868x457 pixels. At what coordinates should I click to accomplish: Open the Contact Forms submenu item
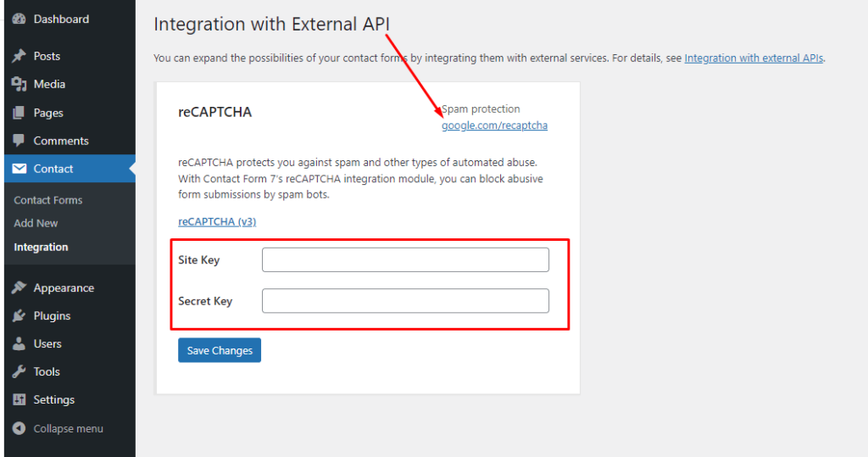click(48, 200)
